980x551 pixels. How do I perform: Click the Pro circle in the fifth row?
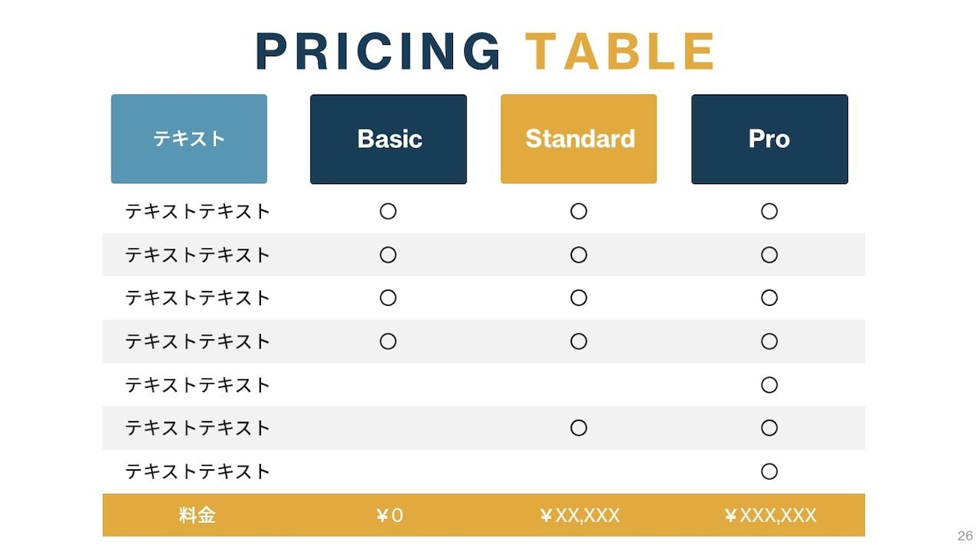pyautogui.click(x=770, y=385)
